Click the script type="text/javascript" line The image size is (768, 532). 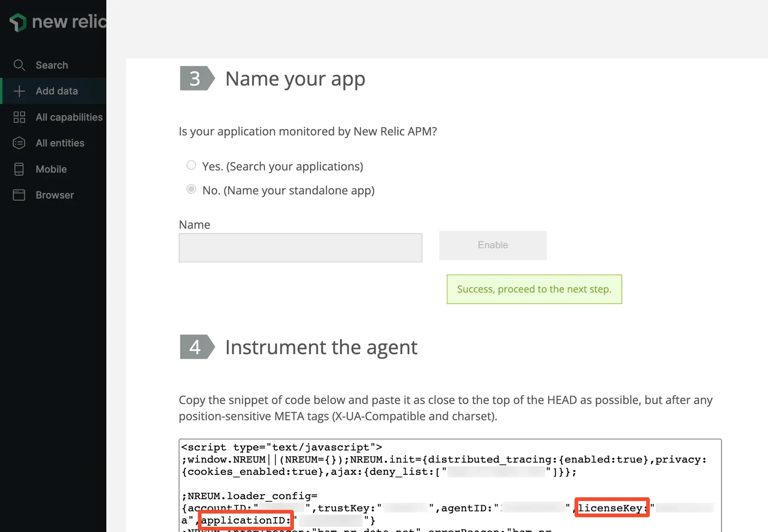pyautogui.click(x=282, y=447)
